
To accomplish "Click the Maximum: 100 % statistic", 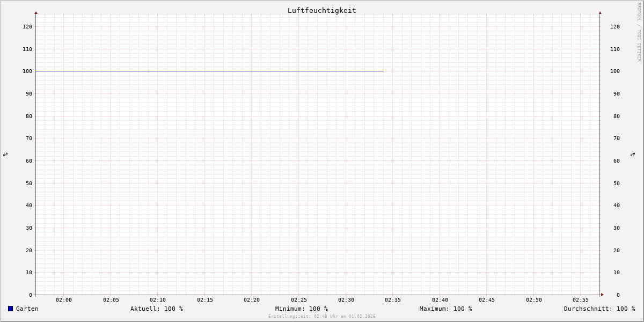I will pos(445,309).
